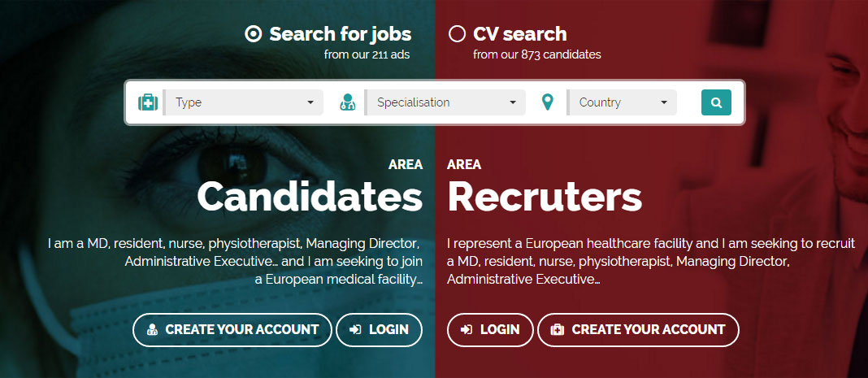
Task: Click the location pin icon beside Country
Action: (x=548, y=102)
